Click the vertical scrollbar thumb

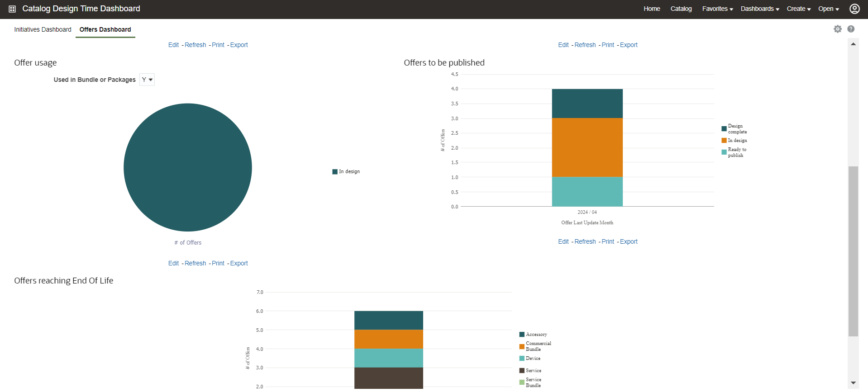pyautogui.click(x=853, y=251)
